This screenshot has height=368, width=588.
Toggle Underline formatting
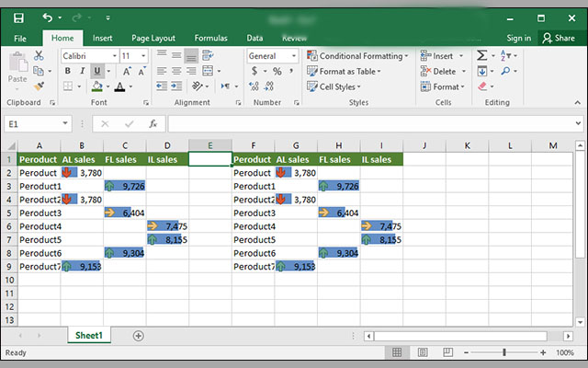(97, 72)
